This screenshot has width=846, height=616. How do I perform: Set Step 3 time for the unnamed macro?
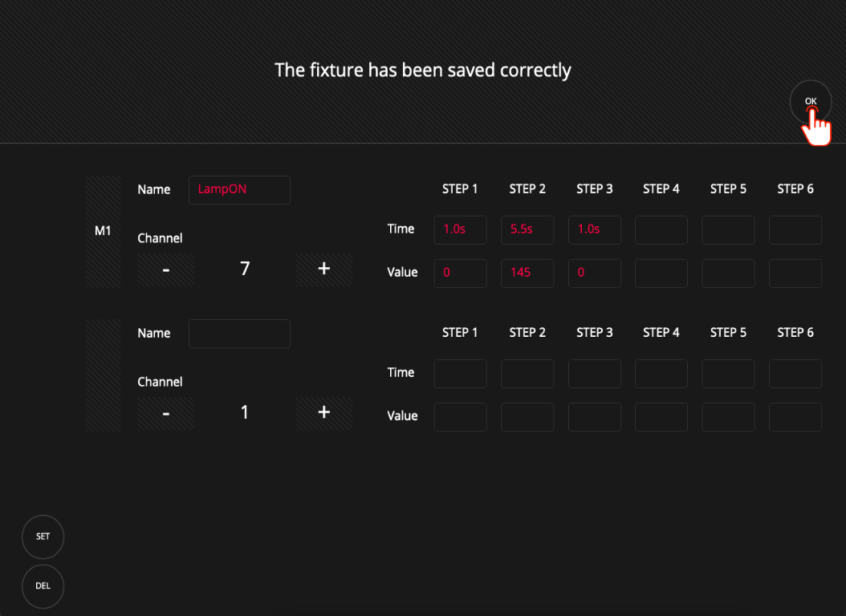tap(595, 374)
